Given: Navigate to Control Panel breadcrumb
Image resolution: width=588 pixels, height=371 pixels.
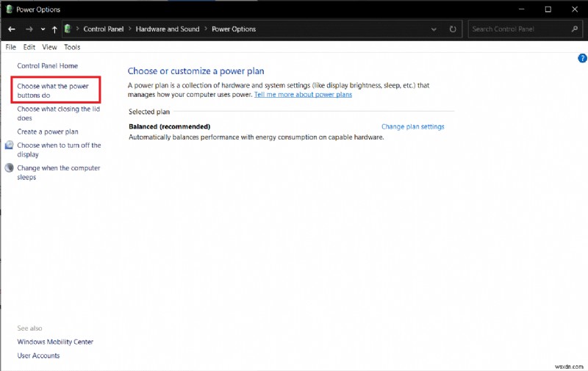Looking at the screenshot, I should tap(104, 29).
